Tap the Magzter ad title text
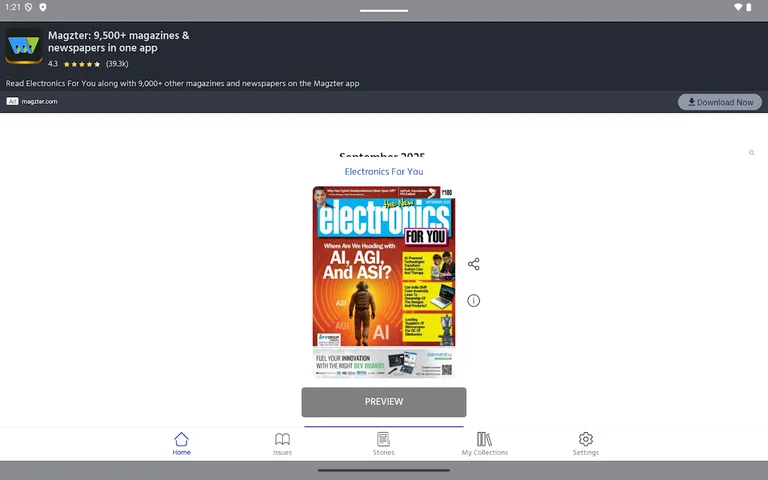 pyautogui.click(x=119, y=42)
